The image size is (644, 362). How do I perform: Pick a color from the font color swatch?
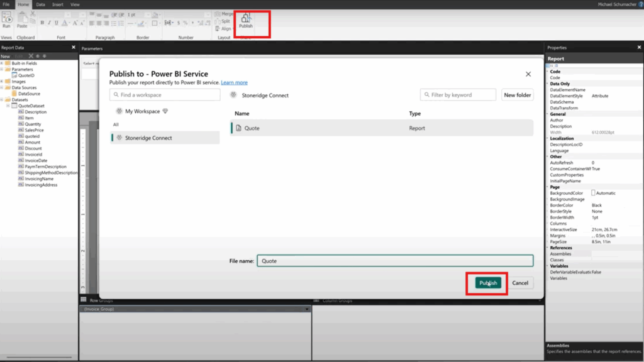[x=64, y=23]
